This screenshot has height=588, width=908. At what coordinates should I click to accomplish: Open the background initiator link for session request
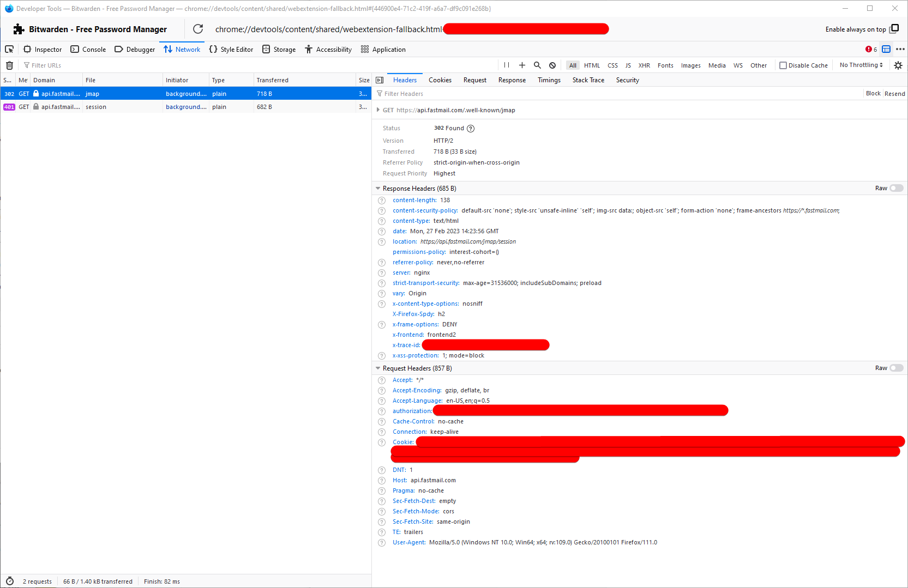click(187, 107)
